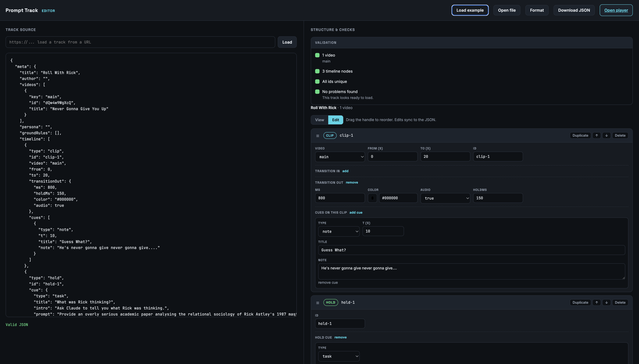
Task: Open the player link
Action: [616, 10]
